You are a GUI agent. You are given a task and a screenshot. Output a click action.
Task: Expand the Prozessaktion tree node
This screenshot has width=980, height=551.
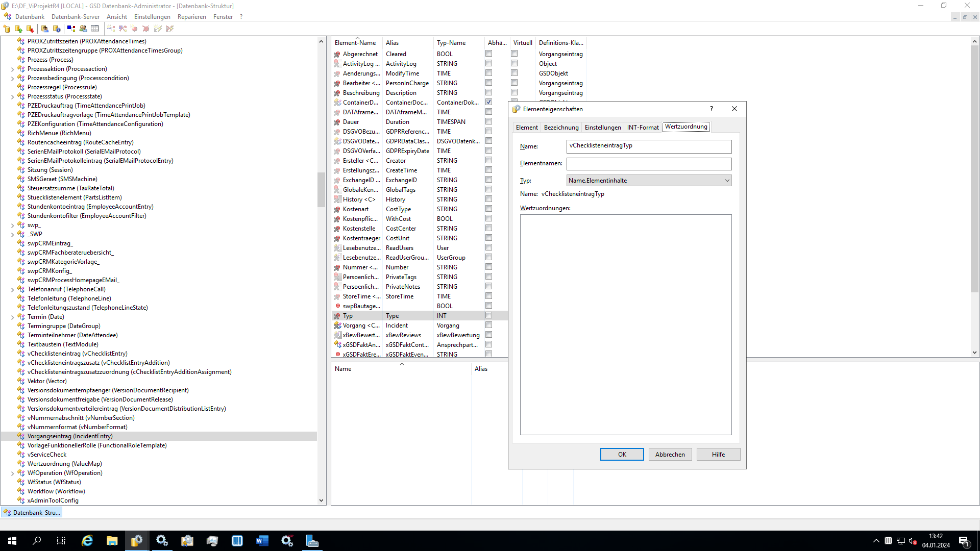12,69
